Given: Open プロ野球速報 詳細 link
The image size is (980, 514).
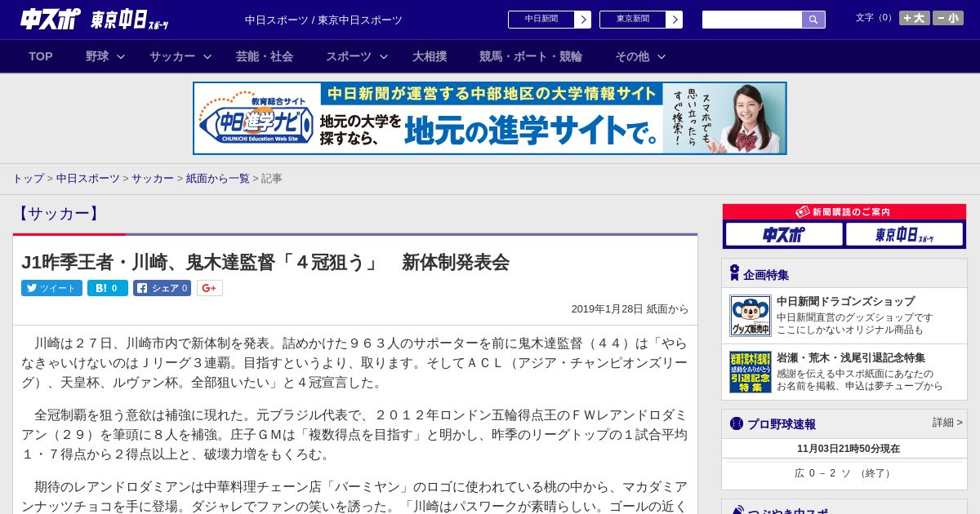Looking at the screenshot, I should pyautogui.click(x=947, y=423).
